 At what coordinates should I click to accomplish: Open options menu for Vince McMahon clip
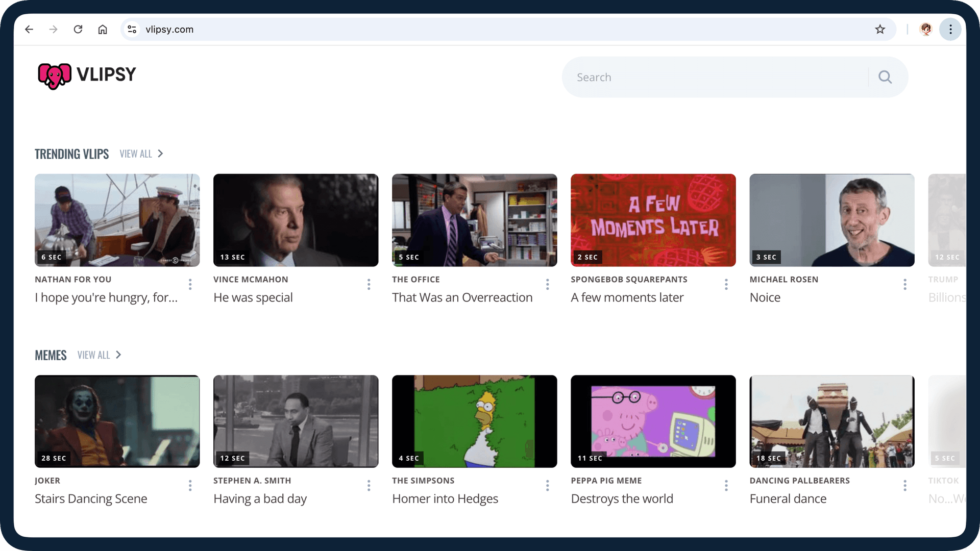(369, 284)
